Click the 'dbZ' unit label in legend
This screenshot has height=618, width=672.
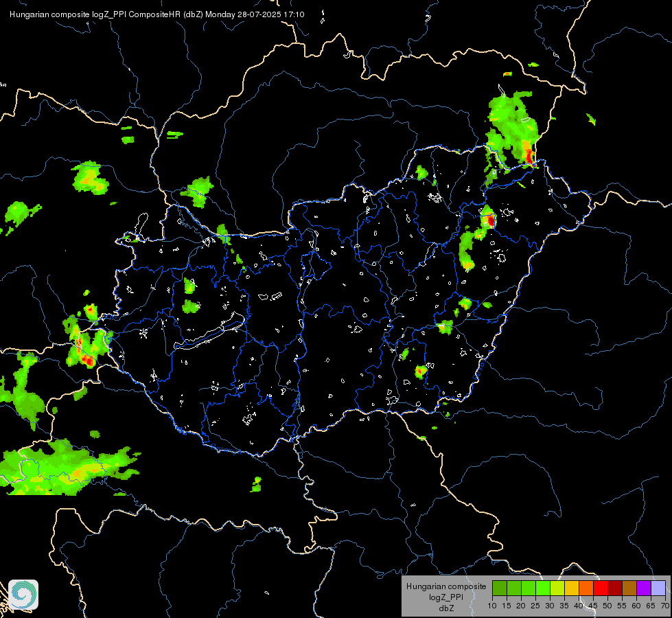(x=446, y=608)
